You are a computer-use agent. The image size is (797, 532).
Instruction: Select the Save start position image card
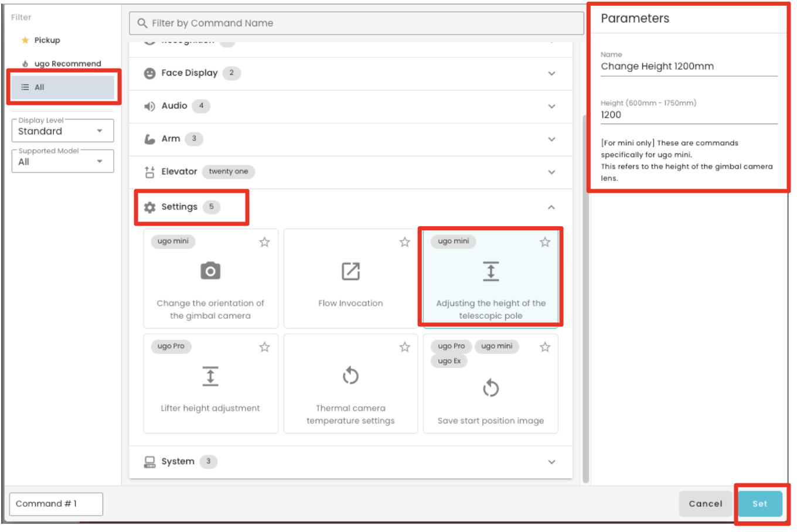point(491,384)
